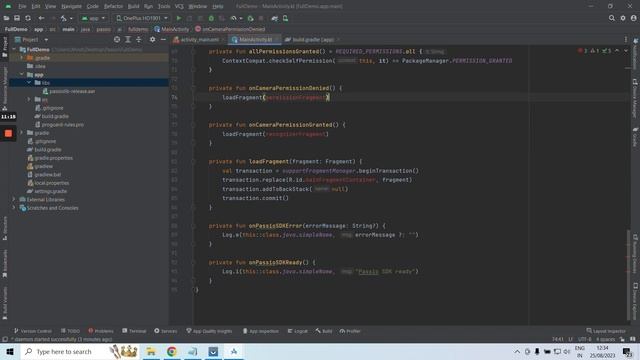Expand External Libraries node
Image resolution: width=640 pixels, height=360 pixels.
(x=14, y=200)
